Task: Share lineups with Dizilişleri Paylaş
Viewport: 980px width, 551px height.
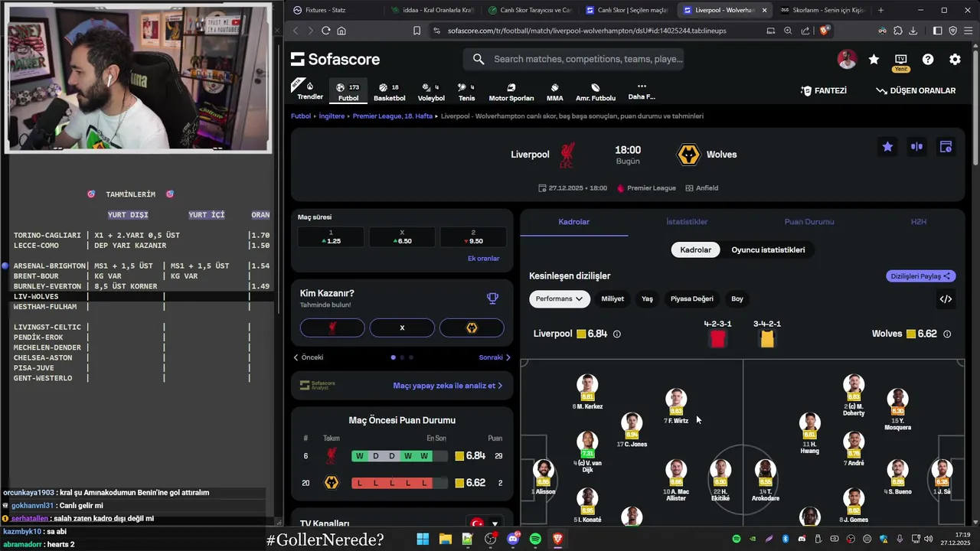Action: click(x=921, y=276)
